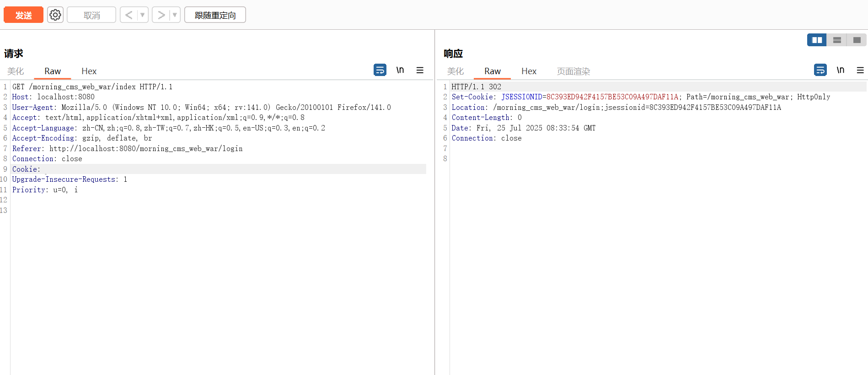Switch to single combined panel layout
Image resolution: width=868 pixels, height=375 pixels.
[857, 40]
